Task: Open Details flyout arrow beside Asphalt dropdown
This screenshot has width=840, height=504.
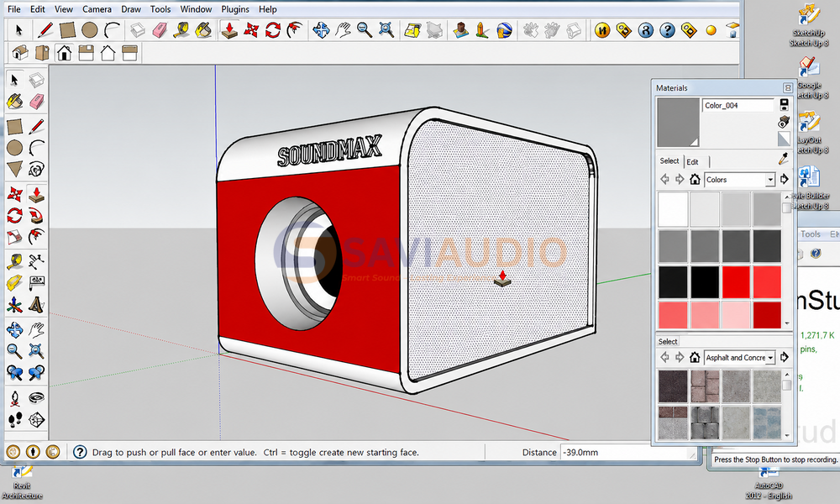Action: pyautogui.click(x=785, y=357)
